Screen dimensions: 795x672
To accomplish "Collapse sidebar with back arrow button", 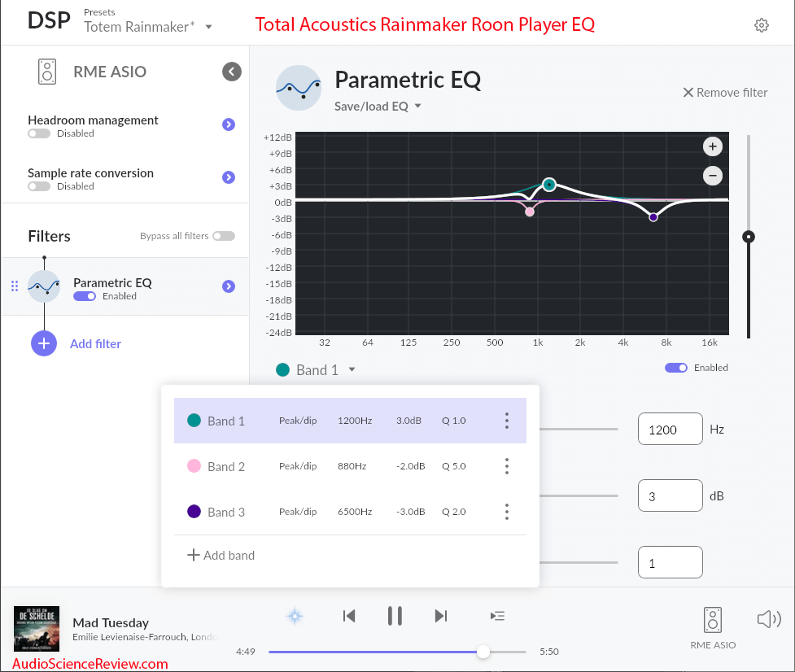I will (232, 72).
